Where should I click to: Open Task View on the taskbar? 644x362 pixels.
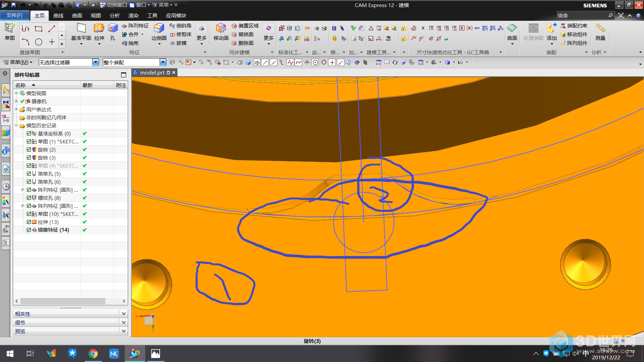[x=30, y=354]
